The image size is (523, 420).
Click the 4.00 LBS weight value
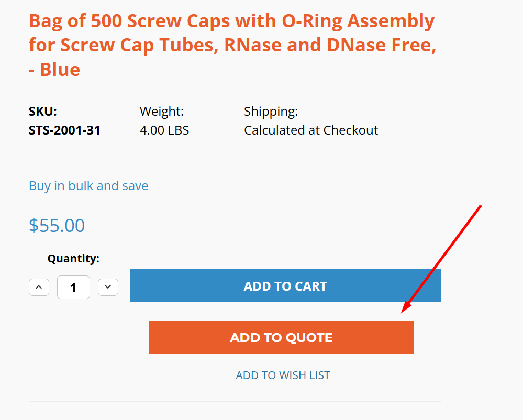point(164,130)
